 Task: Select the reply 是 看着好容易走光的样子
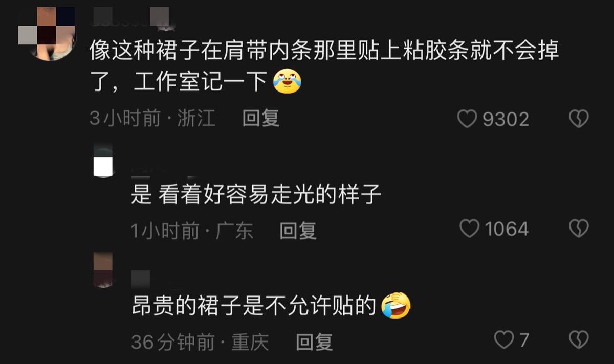[256, 195]
